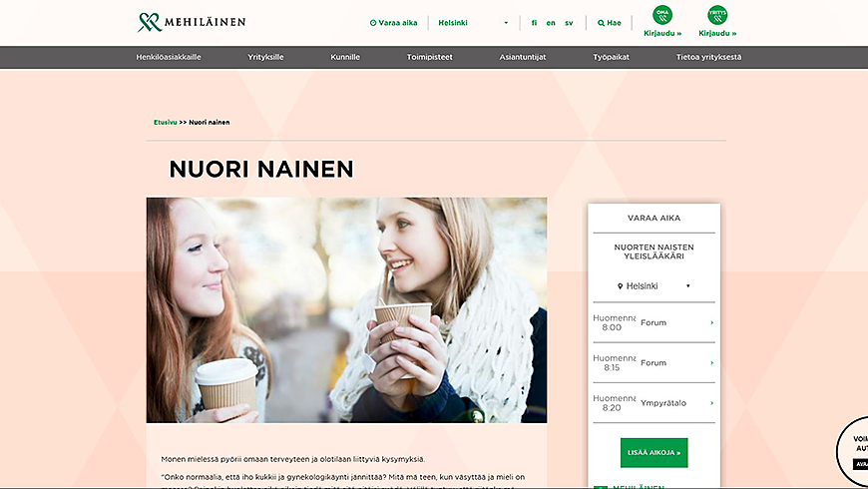Open the Henkilöasiakkaille menu

tap(169, 57)
